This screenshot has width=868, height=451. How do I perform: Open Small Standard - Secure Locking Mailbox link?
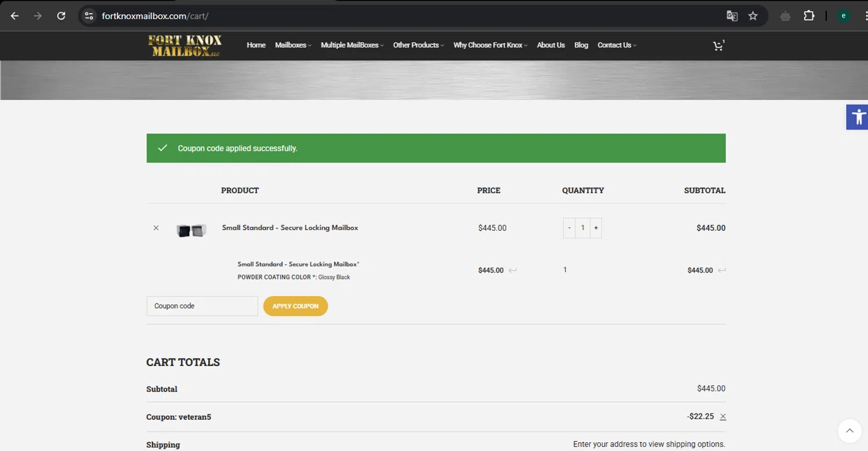click(x=290, y=228)
